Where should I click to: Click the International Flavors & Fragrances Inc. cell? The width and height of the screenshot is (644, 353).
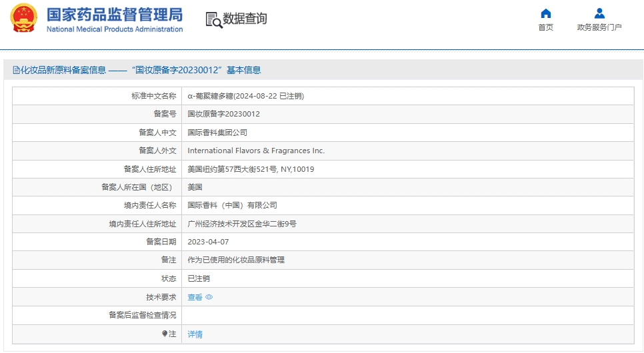(x=256, y=151)
